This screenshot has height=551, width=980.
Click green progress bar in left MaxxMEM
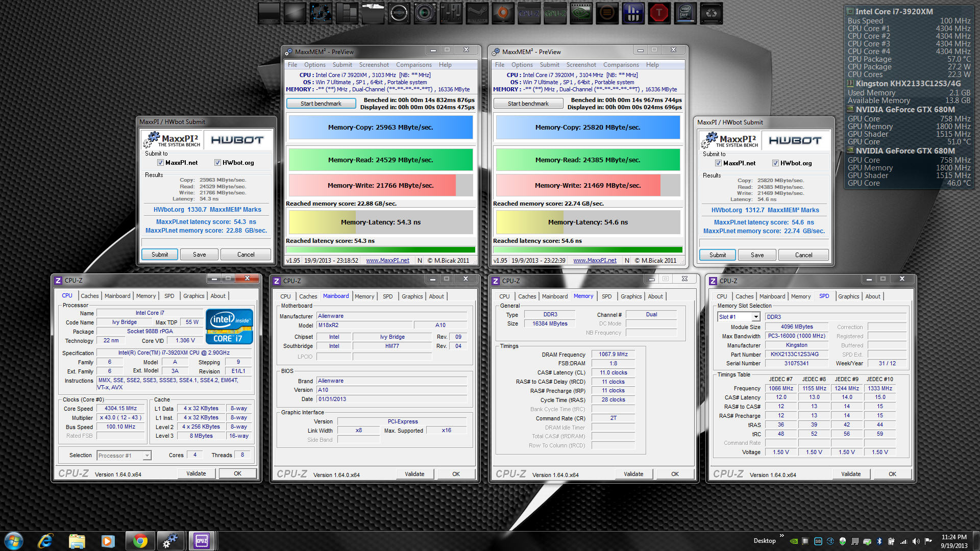[x=381, y=250]
